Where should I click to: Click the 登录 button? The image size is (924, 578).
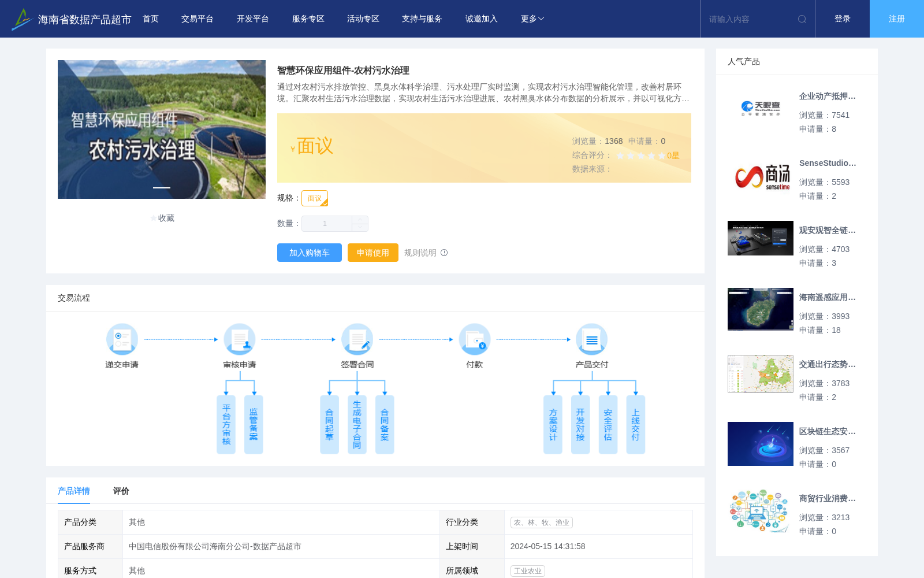[x=843, y=19]
